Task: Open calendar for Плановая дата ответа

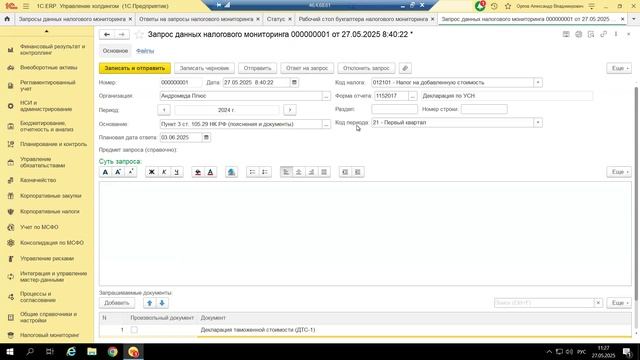Action: (x=206, y=138)
